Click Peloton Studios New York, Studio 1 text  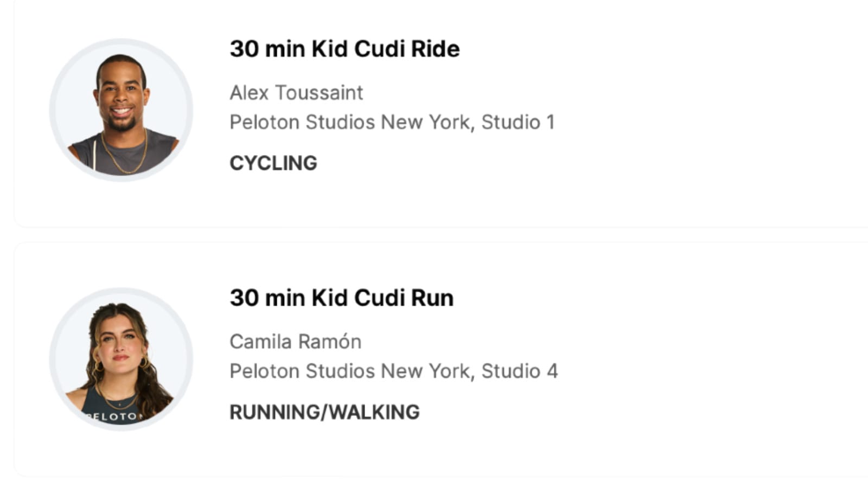tap(392, 123)
